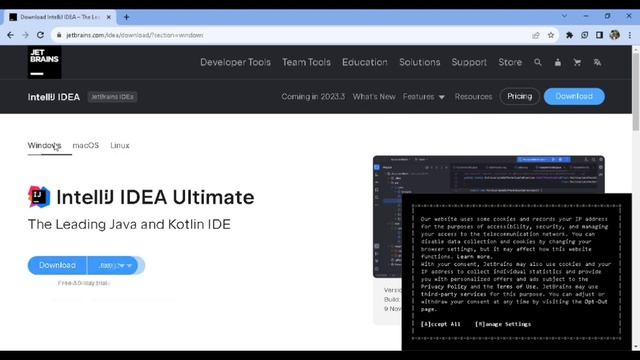This screenshot has height=360, width=640.
Task: Click the Opt-Out link in cookie notice
Action: 596,302
